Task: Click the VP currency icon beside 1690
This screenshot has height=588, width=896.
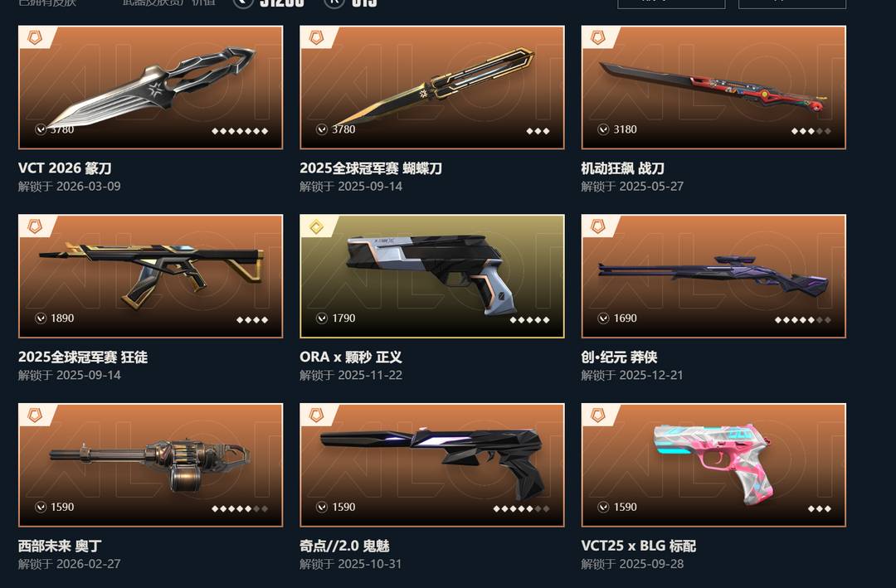Action: pos(603,318)
